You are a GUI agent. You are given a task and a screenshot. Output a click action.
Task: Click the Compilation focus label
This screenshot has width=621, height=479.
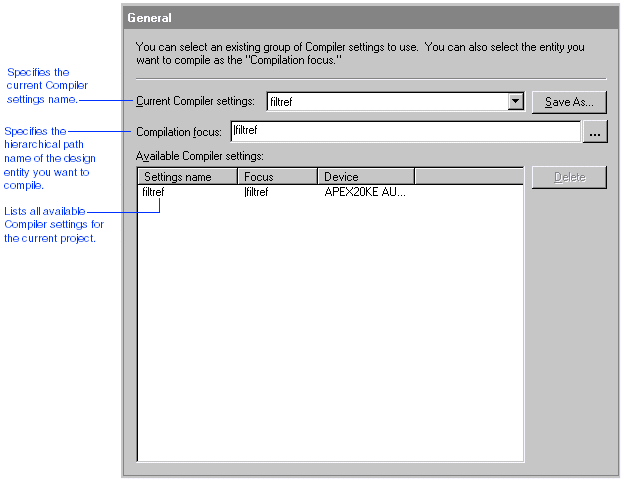(179, 132)
